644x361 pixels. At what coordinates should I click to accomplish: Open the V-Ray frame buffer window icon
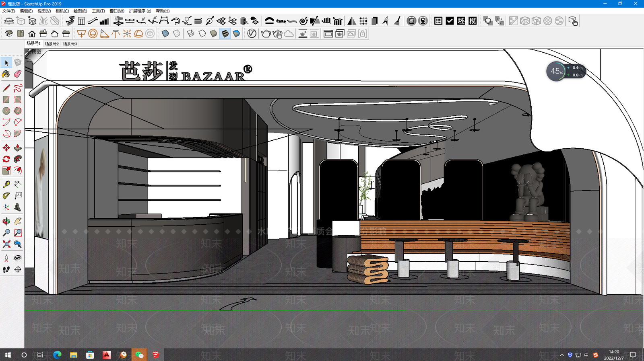328,34
